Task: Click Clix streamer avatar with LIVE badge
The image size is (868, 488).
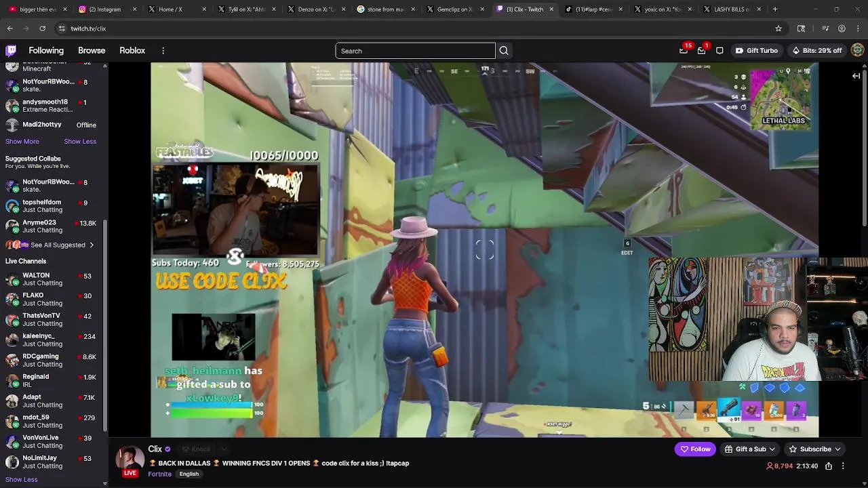Action: 130,461
